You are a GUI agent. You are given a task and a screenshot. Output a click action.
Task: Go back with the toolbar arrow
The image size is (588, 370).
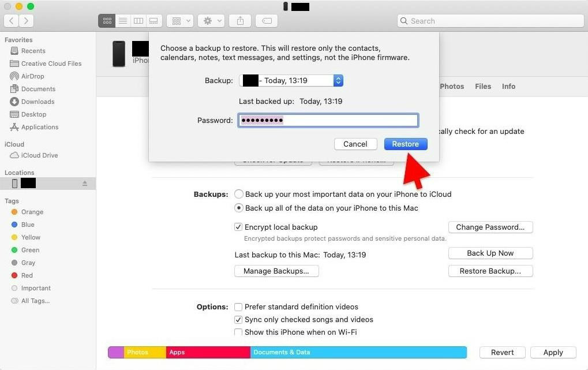pyautogui.click(x=12, y=21)
